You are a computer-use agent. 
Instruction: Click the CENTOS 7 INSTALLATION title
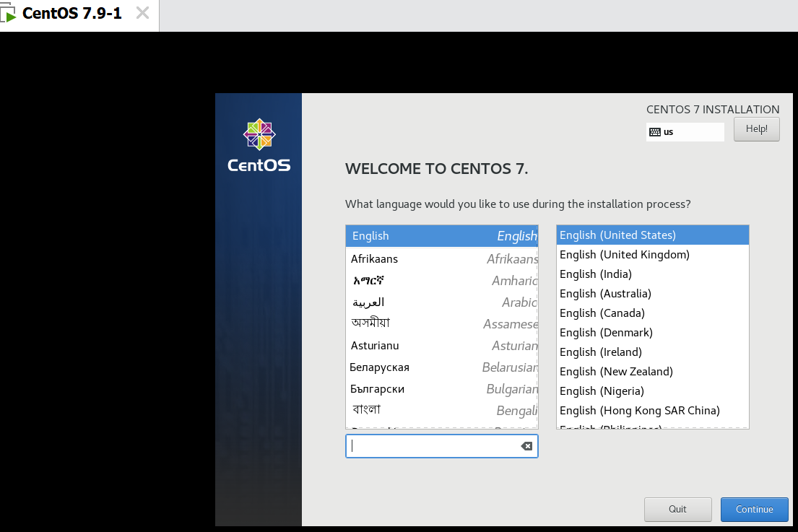pyautogui.click(x=713, y=109)
